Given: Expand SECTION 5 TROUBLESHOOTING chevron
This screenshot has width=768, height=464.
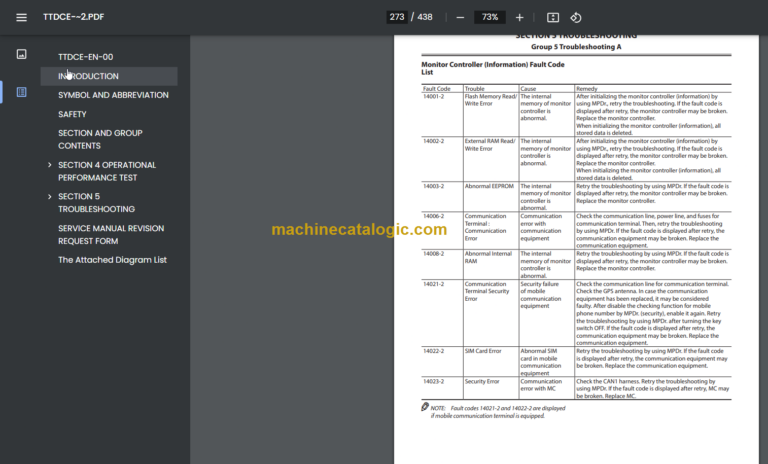Looking at the screenshot, I should pyautogui.click(x=49, y=196).
